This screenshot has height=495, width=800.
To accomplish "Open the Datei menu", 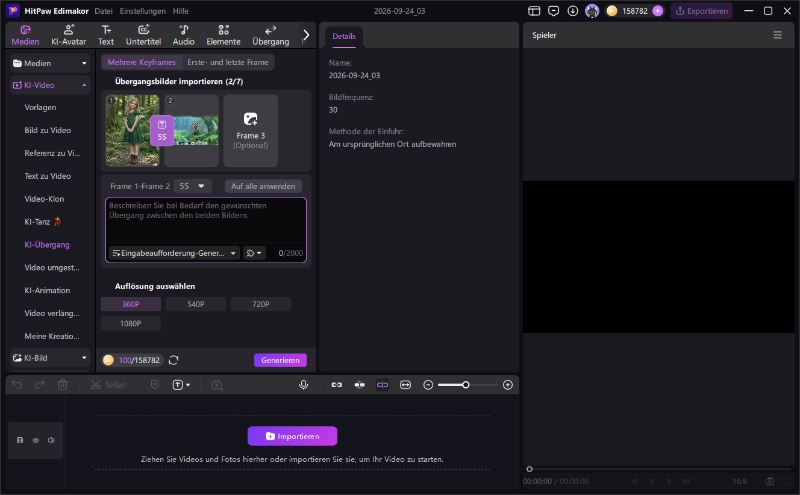I will 103,11.
